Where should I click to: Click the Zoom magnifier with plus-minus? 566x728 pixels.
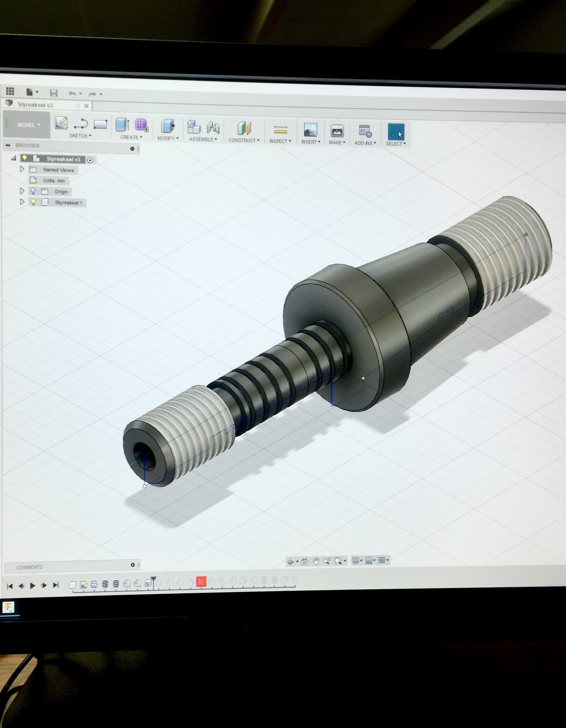[327, 561]
